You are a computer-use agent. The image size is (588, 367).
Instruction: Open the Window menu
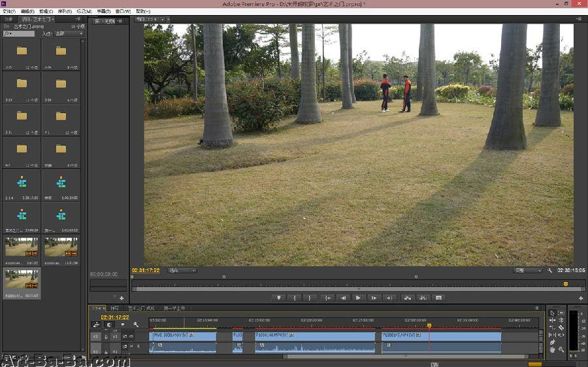pos(123,11)
